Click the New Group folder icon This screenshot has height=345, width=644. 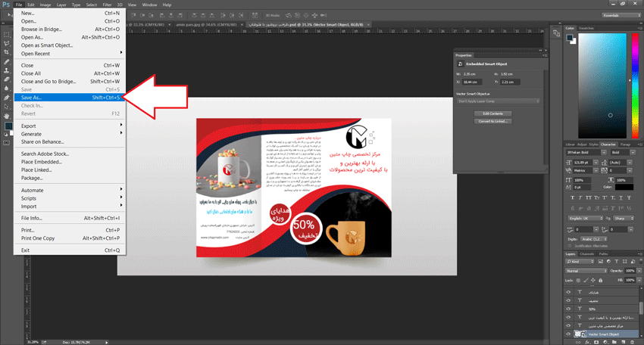coord(614,342)
